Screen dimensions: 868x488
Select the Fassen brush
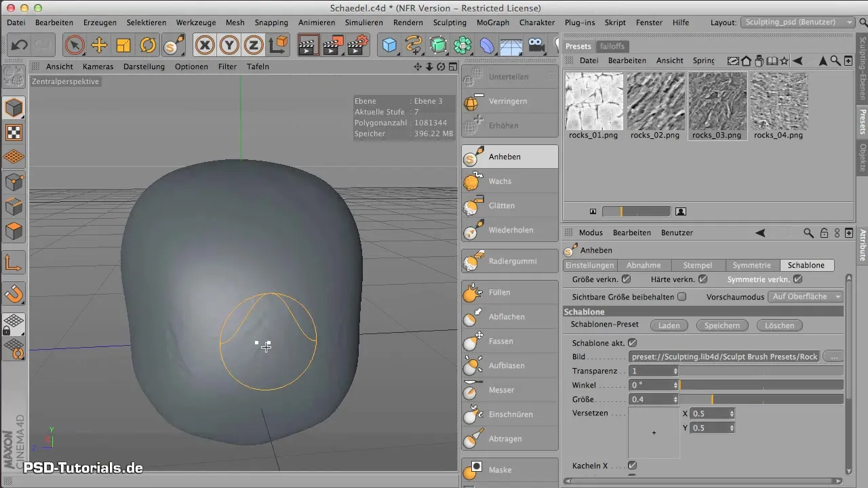(x=509, y=341)
